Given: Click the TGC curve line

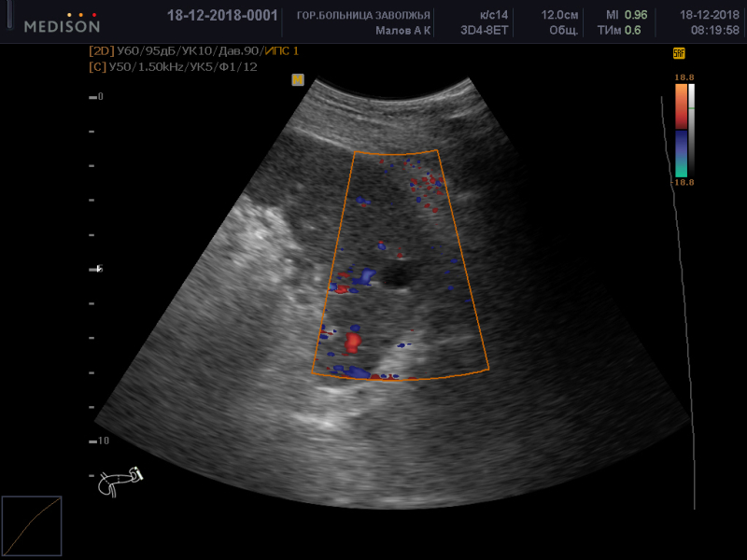Looking at the screenshot, I should [x=681, y=302].
